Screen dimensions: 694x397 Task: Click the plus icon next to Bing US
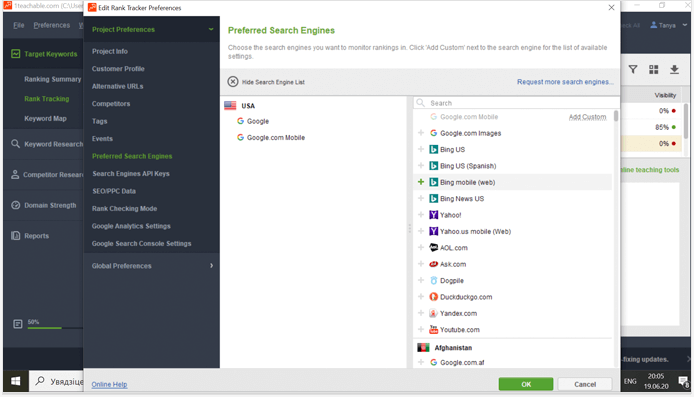click(421, 149)
